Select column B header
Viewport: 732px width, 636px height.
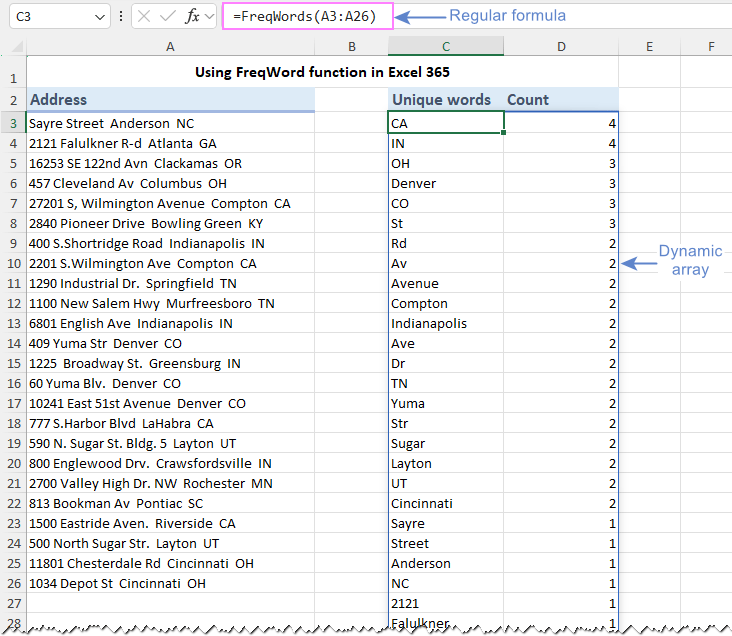352,46
